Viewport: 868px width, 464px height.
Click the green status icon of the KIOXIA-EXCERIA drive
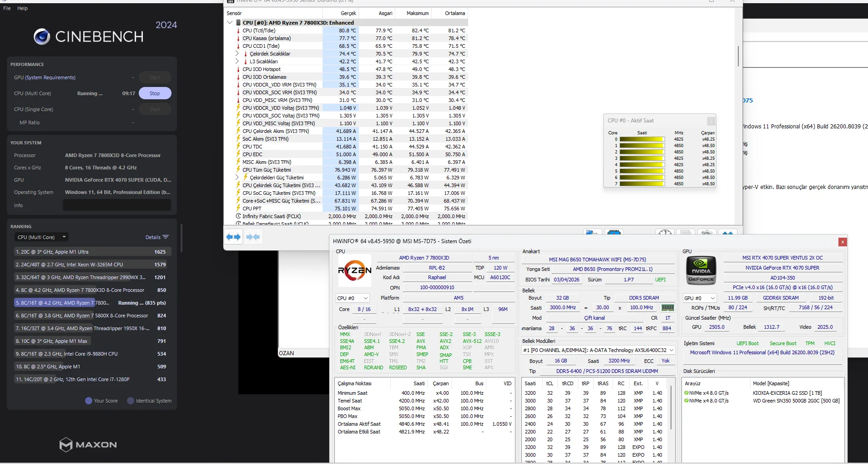(x=686, y=393)
